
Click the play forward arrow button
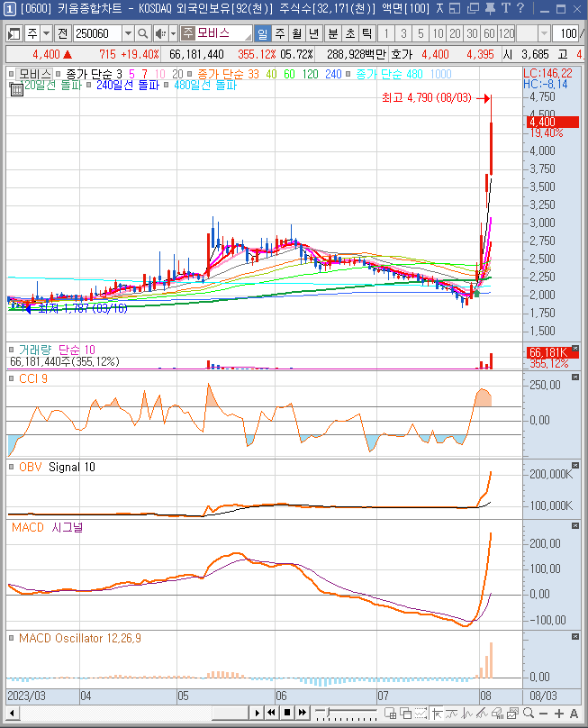(x=257, y=713)
